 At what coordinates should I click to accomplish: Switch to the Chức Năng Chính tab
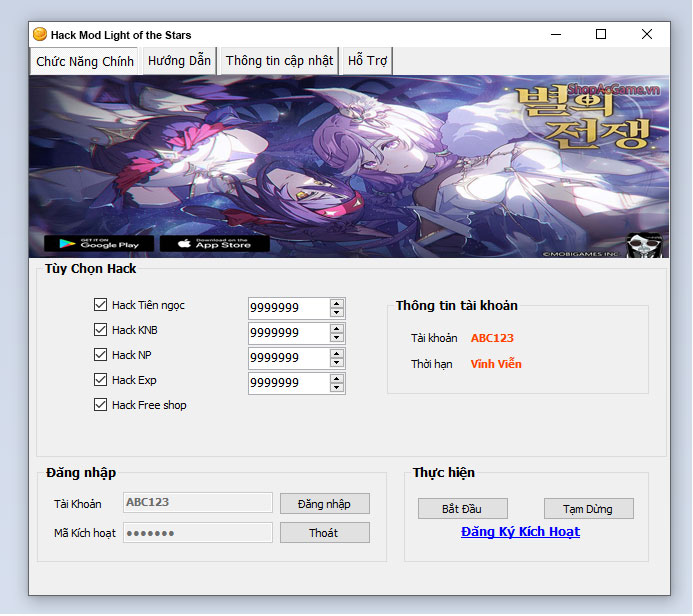tap(85, 61)
